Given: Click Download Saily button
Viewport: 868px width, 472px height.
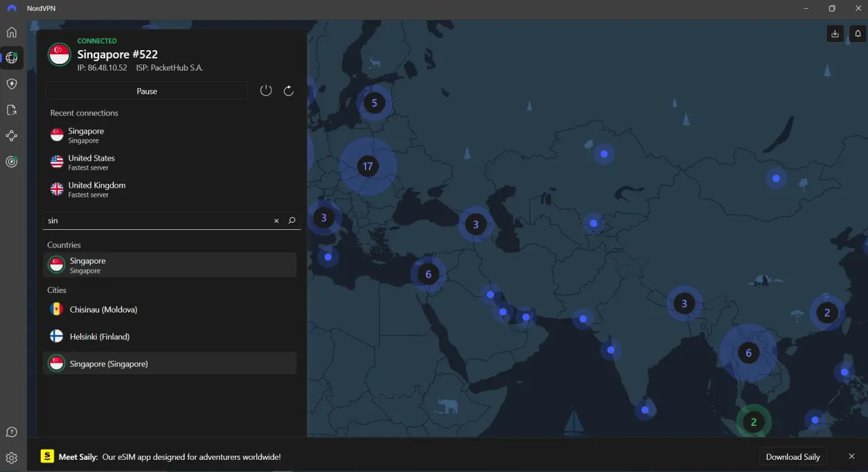Looking at the screenshot, I should click(x=793, y=457).
